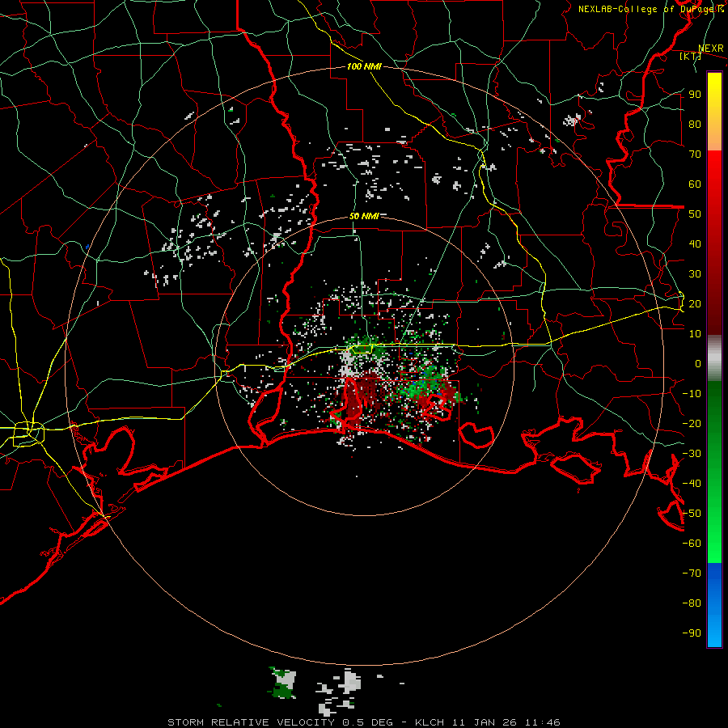
Task: Click the 20 value on velocity scale
Action: click(695, 303)
